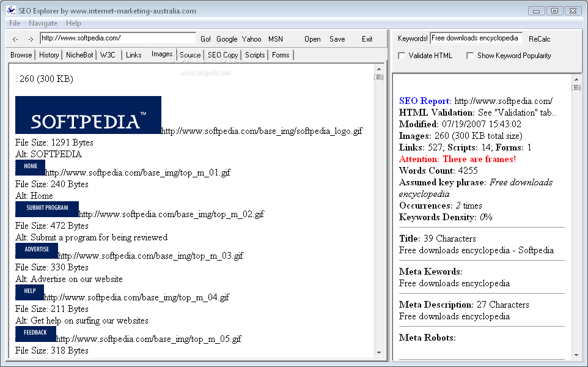Click the Save button

(337, 39)
